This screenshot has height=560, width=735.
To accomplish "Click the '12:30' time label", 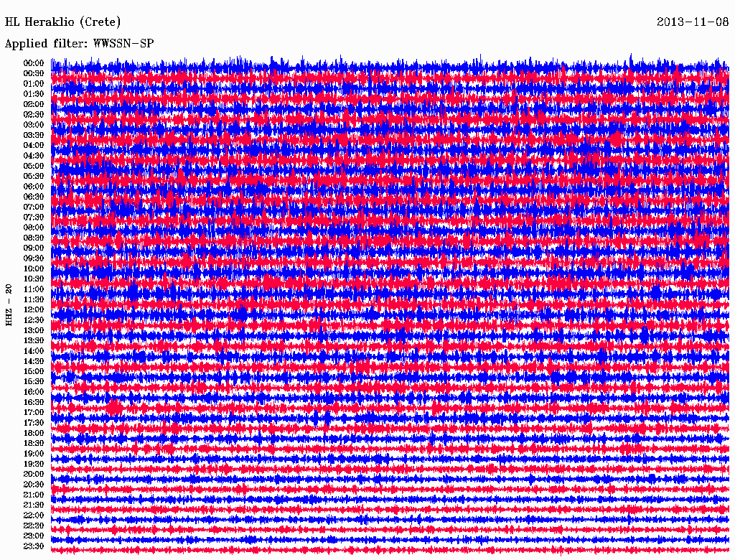I will tap(34, 320).
